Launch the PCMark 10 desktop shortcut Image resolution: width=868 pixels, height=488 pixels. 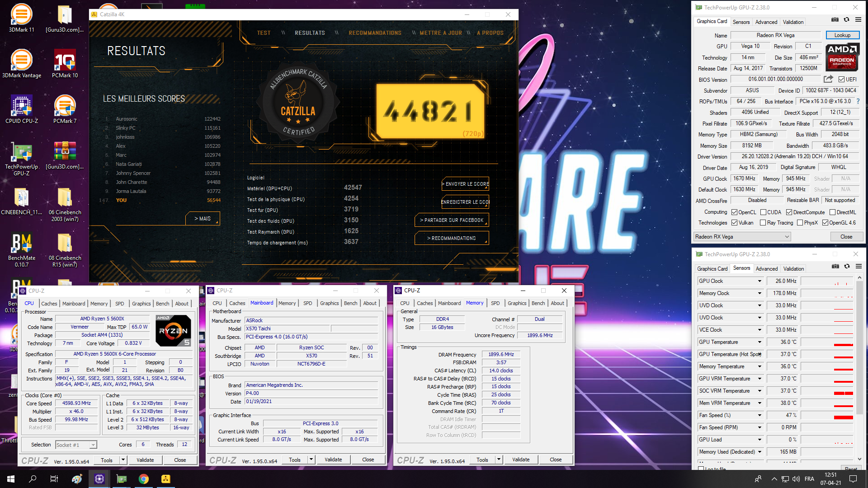(65, 63)
